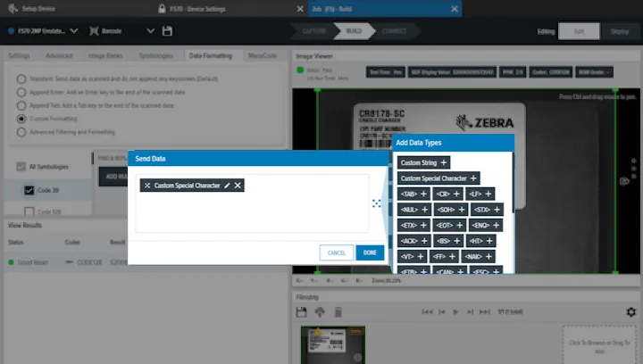
Task: Add a Custom String data type
Action: coord(444,162)
